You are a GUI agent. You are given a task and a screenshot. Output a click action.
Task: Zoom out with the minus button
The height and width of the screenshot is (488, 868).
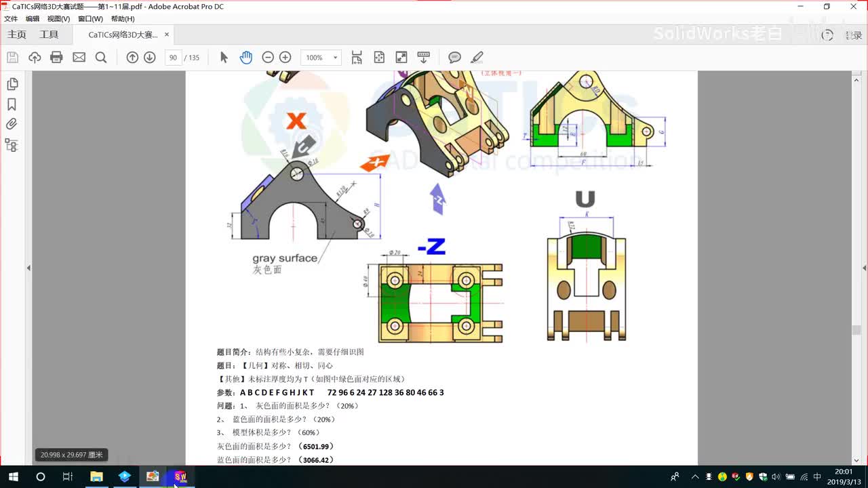[x=268, y=58]
